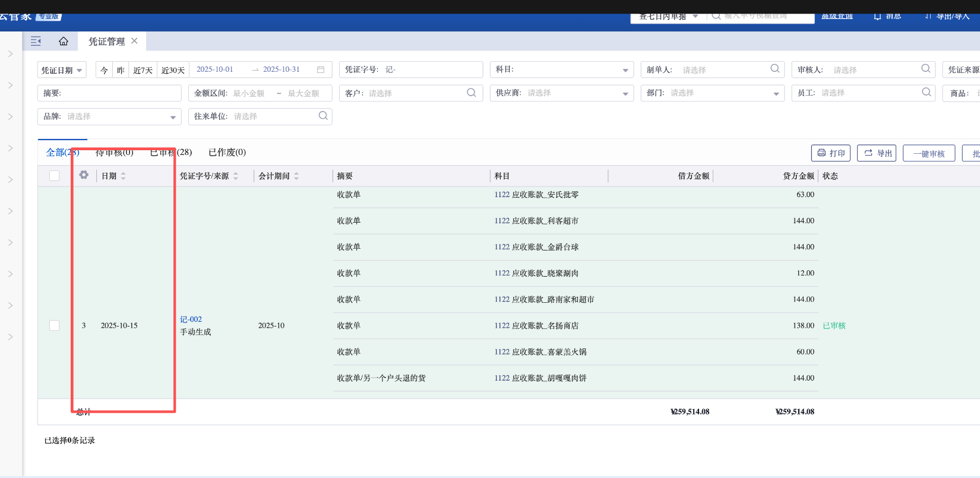Switch to the 已作废(0) tab
980x478 pixels.
(x=227, y=153)
